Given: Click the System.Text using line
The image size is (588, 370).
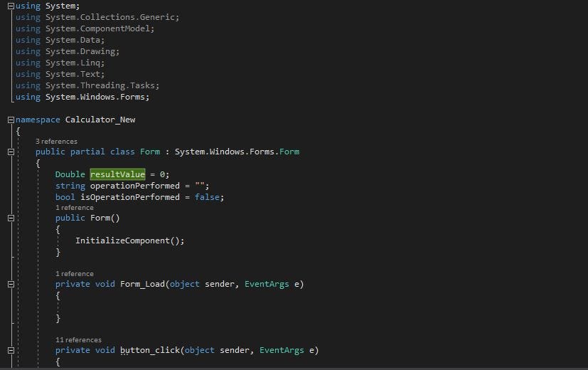Looking at the screenshot, I should (x=60, y=74).
